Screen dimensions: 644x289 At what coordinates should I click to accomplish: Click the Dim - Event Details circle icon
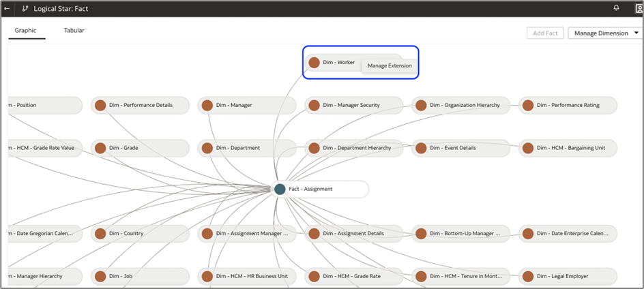click(x=421, y=148)
